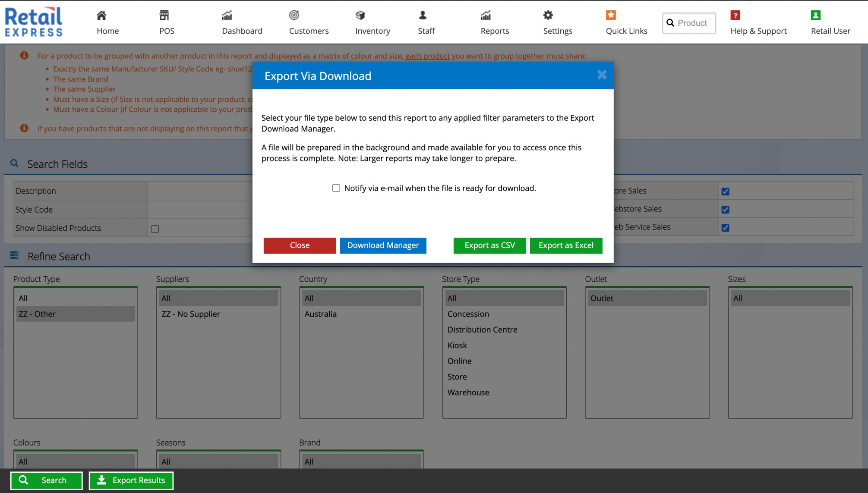This screenshot has height=493, width=868.
Task: Open the Download Manager
Action: coord(383,245)
